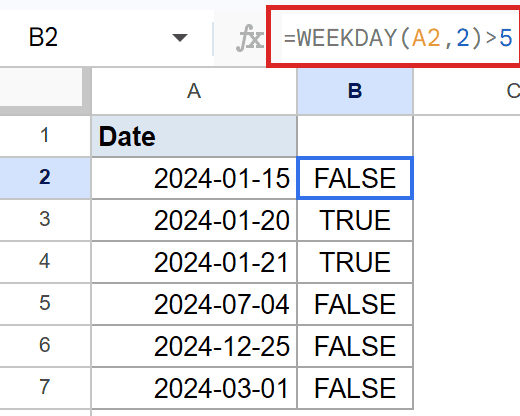Click the formula bar with WEEKDAY formula
Viewport: 520px width, 416px height.
[394, 38]
